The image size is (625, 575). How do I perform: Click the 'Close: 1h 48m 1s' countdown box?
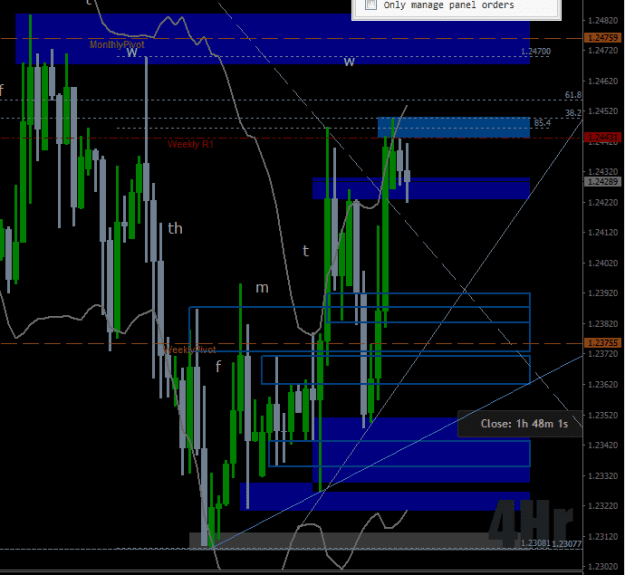pos(519,424)
